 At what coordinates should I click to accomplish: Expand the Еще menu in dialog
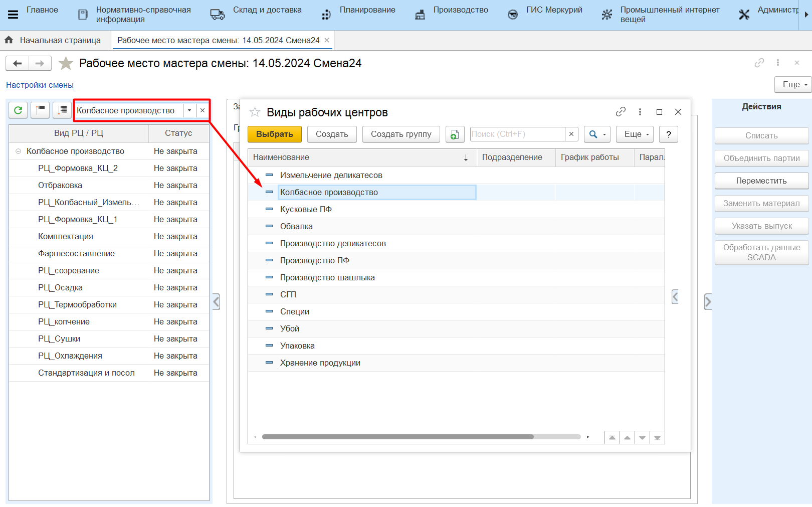(x=635, y=134)
